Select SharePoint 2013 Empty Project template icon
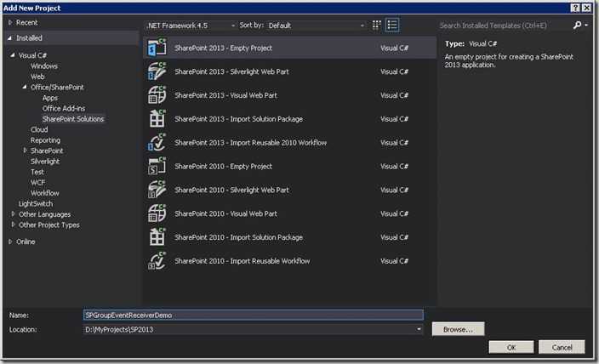The image size is (599, 364). click(157, 48)
